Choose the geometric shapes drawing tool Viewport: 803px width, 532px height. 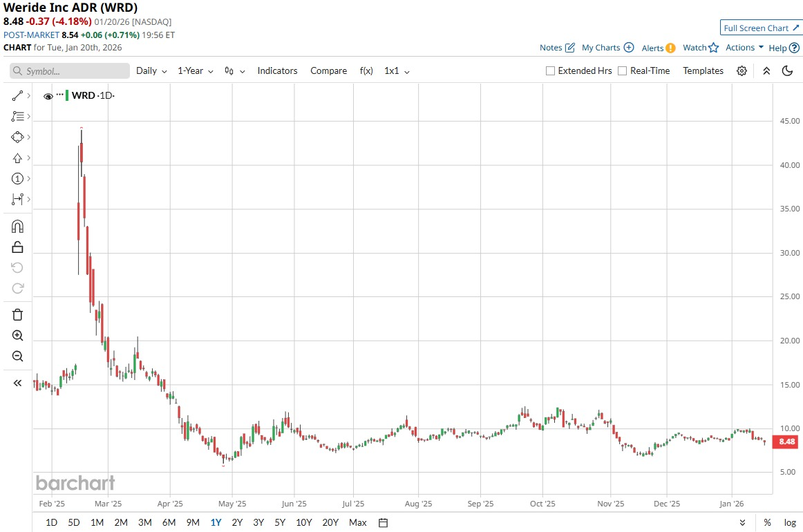coord(17,137)
